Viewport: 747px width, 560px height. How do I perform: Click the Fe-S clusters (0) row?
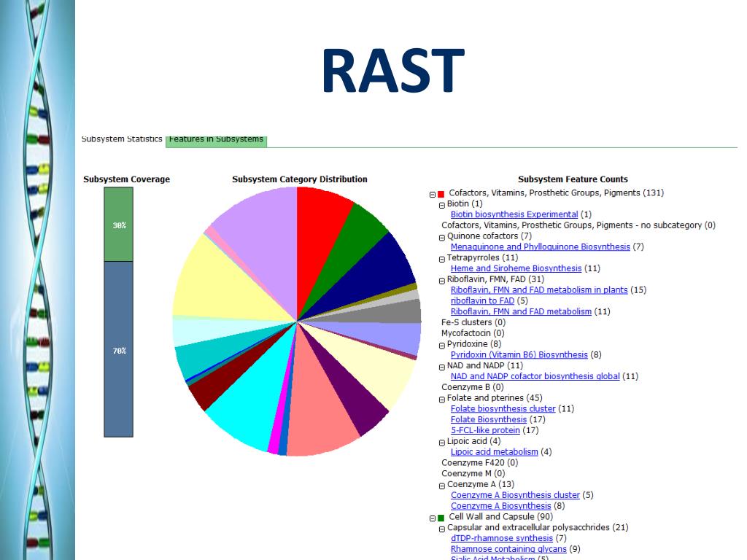tap(473, 322)
